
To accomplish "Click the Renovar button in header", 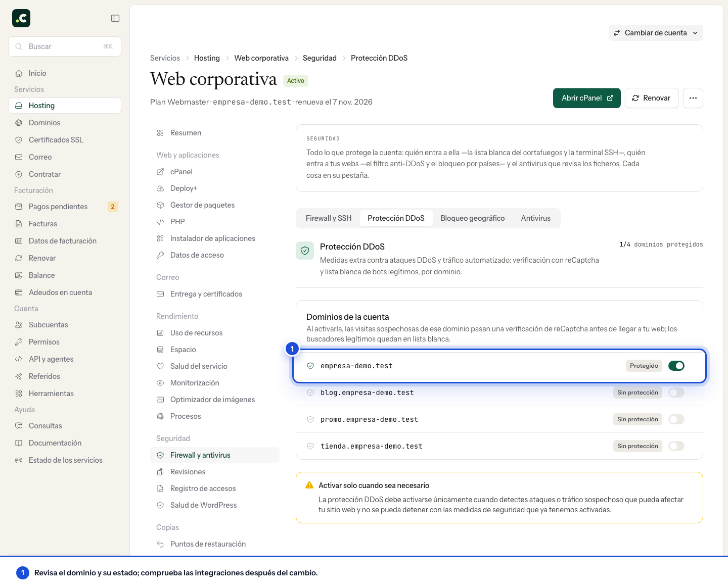I will tap(652, 98).
